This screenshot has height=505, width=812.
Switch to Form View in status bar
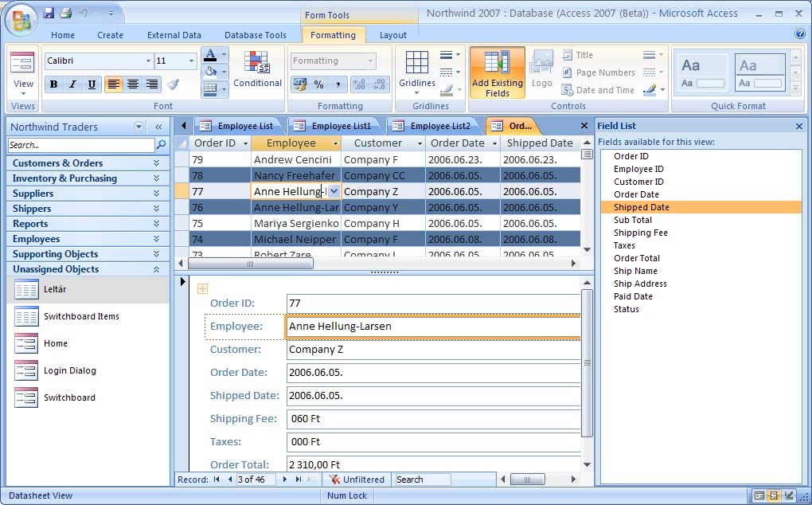[x=759, y=495]
